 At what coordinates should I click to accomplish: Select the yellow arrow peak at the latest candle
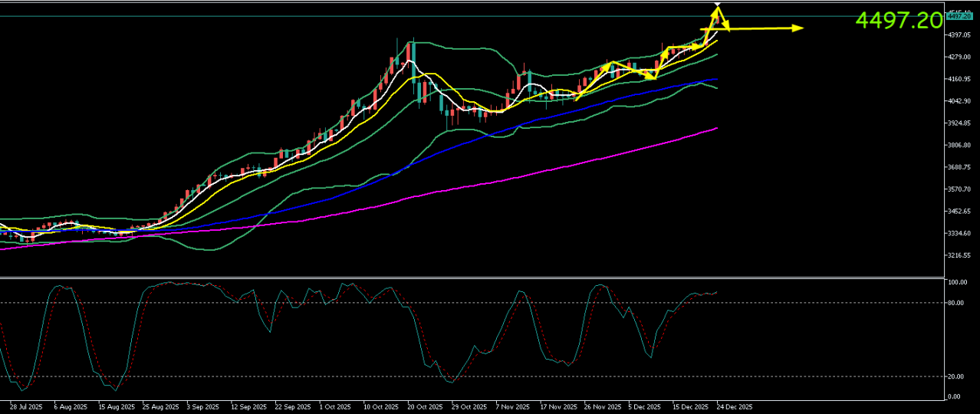717,9
